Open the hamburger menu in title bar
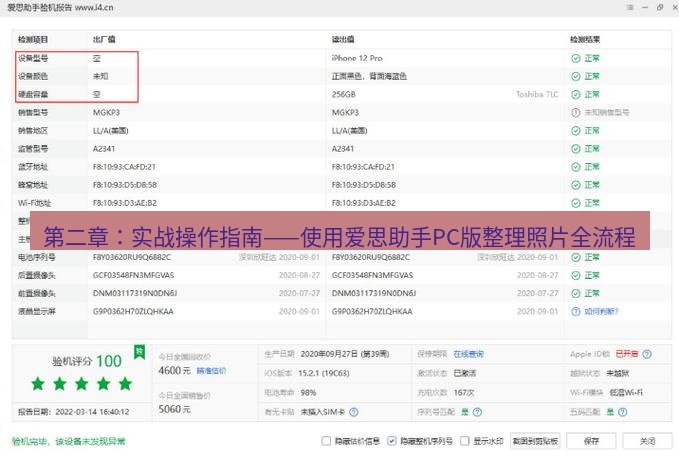679x460 pixels. coord(630,7)
